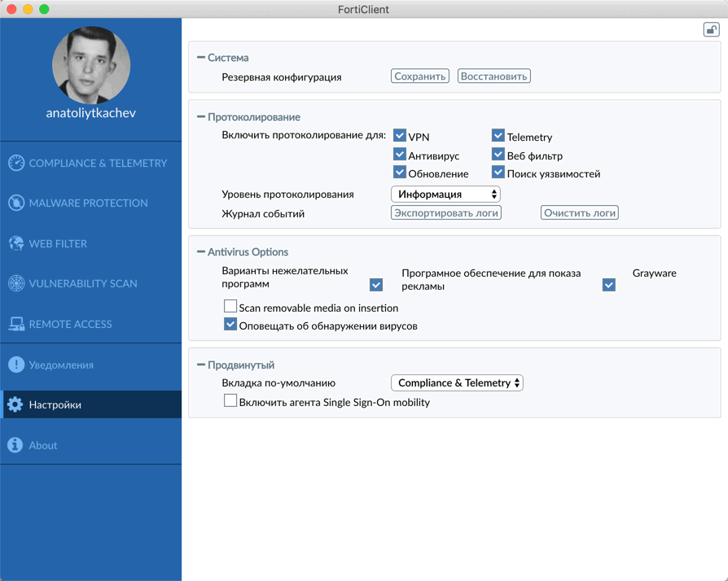
Task: Go to the WEB FILTER section
Action: (91, 243)
